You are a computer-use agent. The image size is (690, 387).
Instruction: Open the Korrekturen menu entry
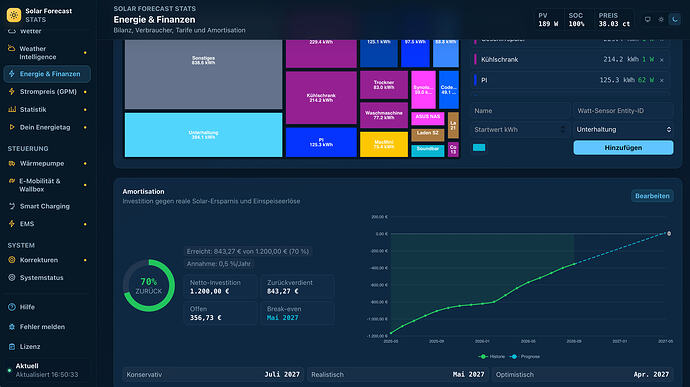click(47, 260)
